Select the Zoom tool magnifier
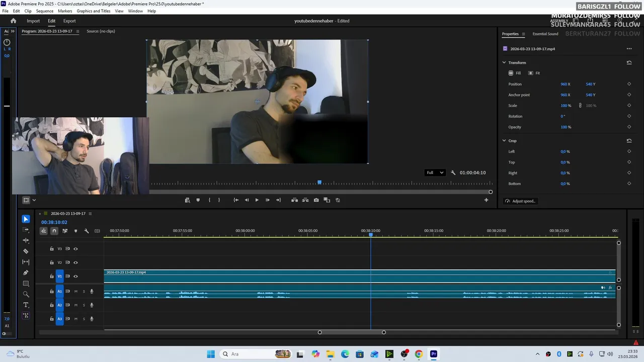644x362 pixels. pos(26,294)
